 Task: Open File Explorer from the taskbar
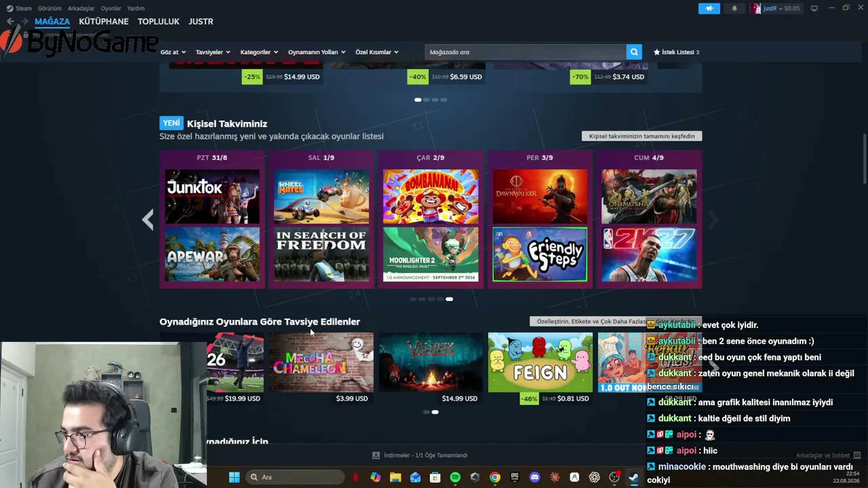pyautogui.click(x=395, y=477)
